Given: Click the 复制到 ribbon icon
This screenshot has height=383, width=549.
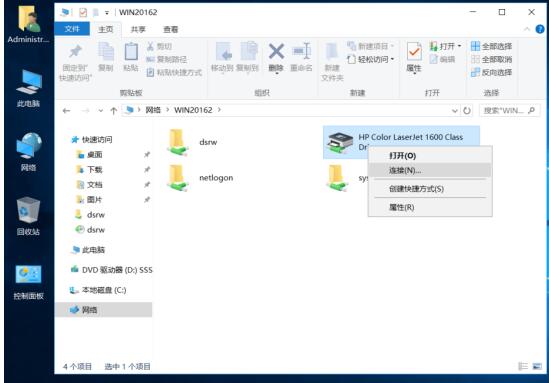Looking at the screenshot, I should coord(248,52).
